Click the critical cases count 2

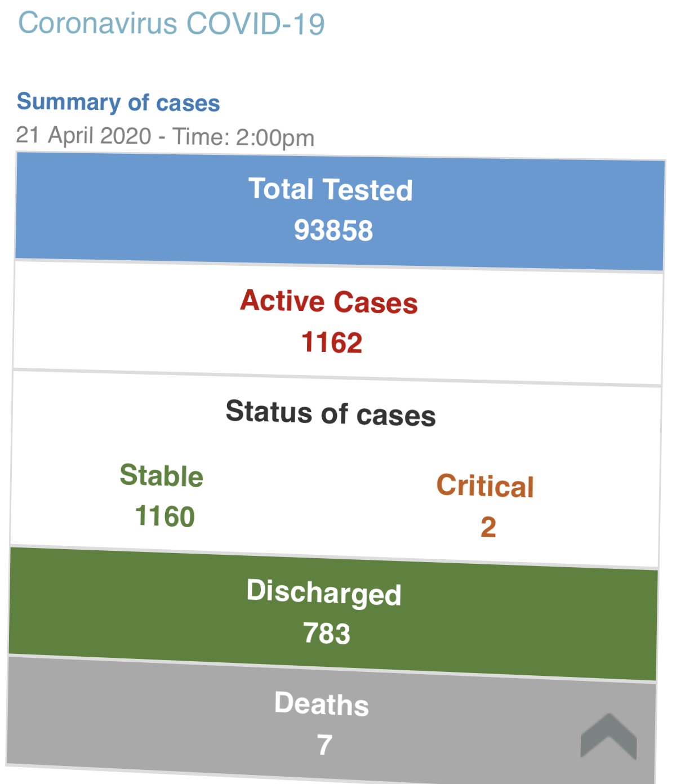click(488, 527)
